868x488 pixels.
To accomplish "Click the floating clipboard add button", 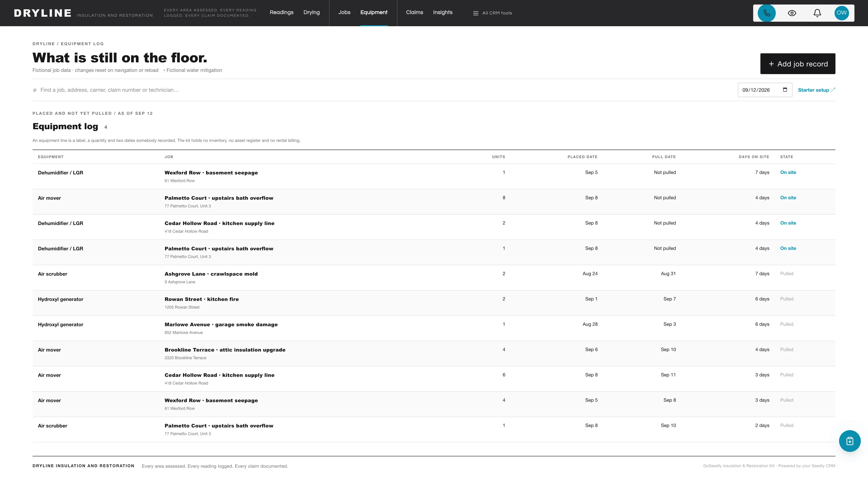I will click(x=849, y=441).
